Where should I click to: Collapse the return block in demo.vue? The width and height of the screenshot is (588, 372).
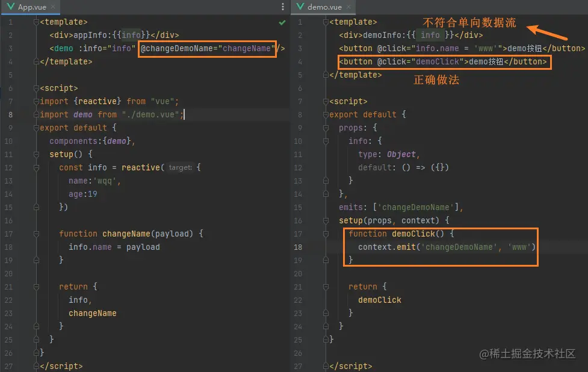click(326, 287)
